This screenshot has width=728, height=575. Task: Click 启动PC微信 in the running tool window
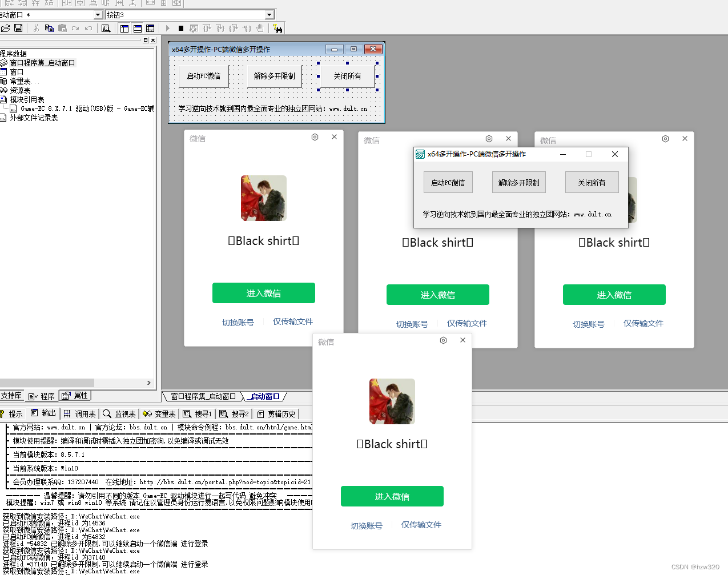tap(448, 183)
